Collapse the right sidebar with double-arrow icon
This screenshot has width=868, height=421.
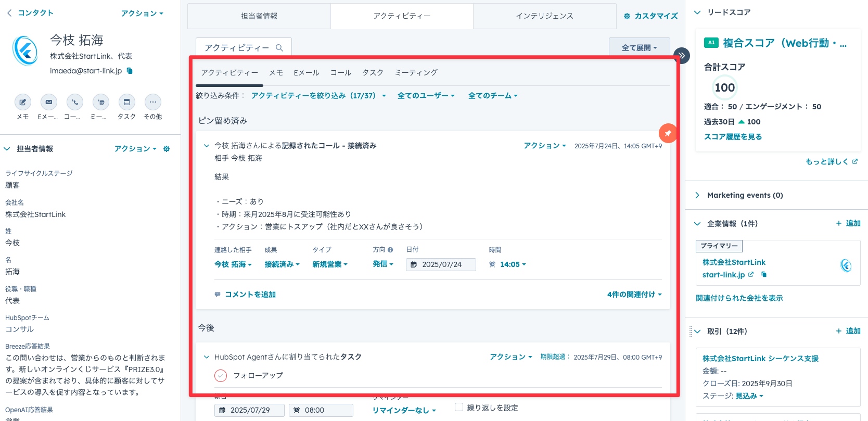coord(681,55)
